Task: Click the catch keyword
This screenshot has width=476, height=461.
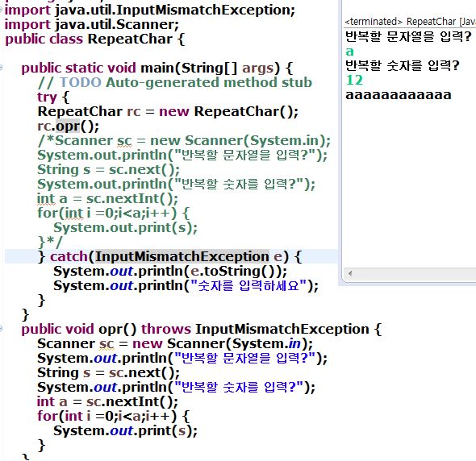Action: click(x=69, y=256)
